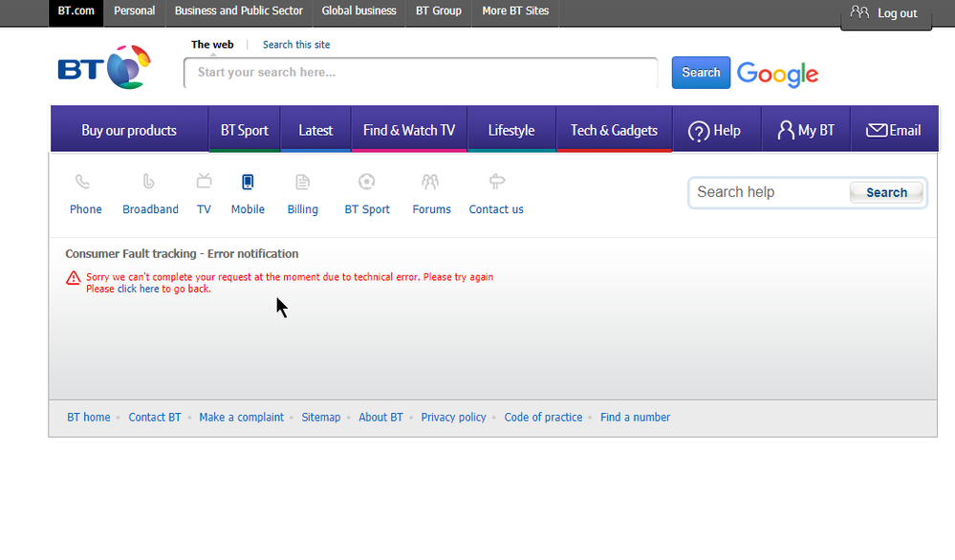The height and width of the screenshot is (560, 955).
Task: Choose the Mobile phone icon
Action: (248, 182)
